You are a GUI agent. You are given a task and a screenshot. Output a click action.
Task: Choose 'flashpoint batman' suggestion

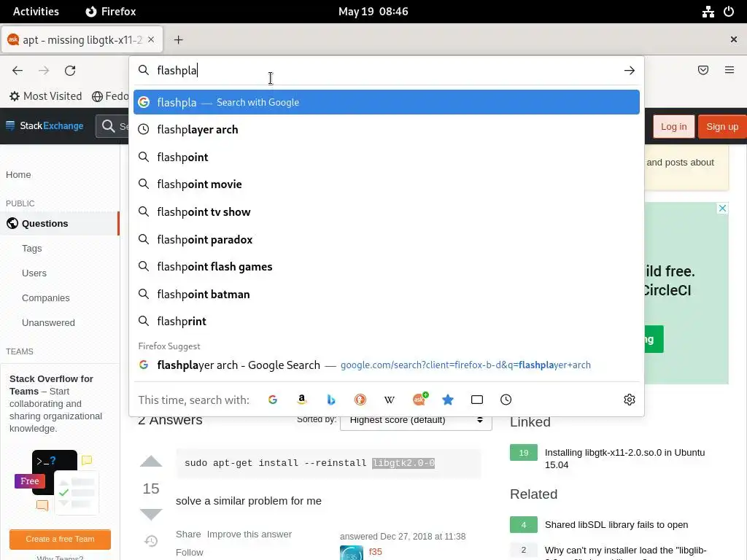point(387,295)
